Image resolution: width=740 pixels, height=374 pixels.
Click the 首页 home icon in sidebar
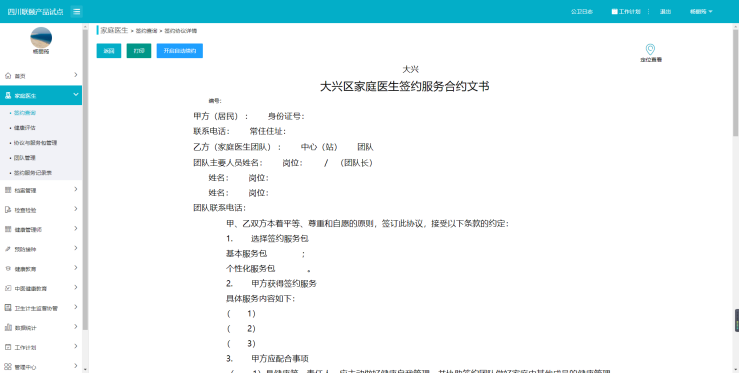[x=8, y=76]
